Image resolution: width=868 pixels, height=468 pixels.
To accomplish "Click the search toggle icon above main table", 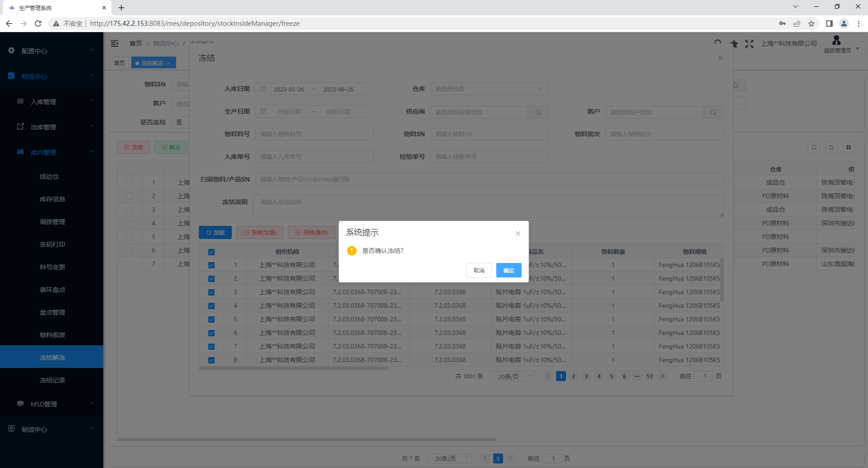I will (x=814, y=147).
